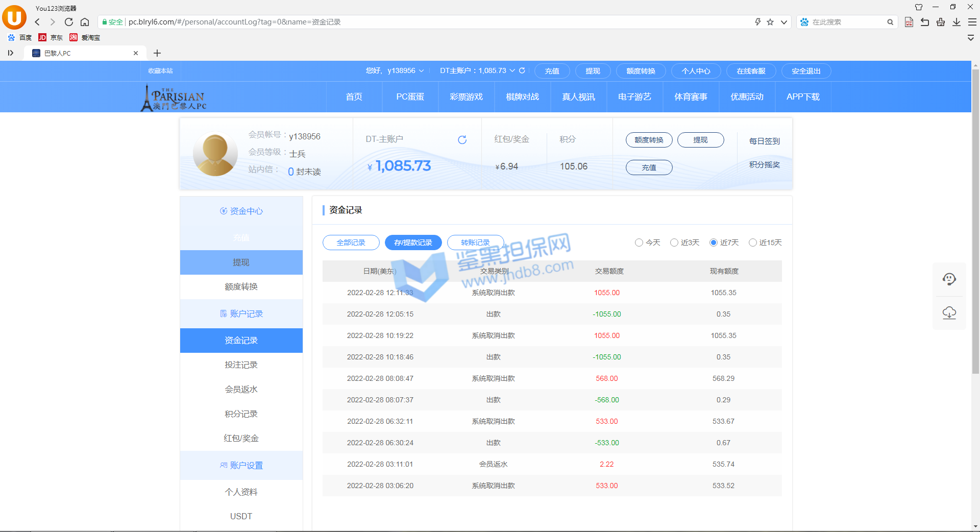This screenshot has height=532, width=980.
Task: Switch to the 全部记录 tab
Action: coord(351,243)
